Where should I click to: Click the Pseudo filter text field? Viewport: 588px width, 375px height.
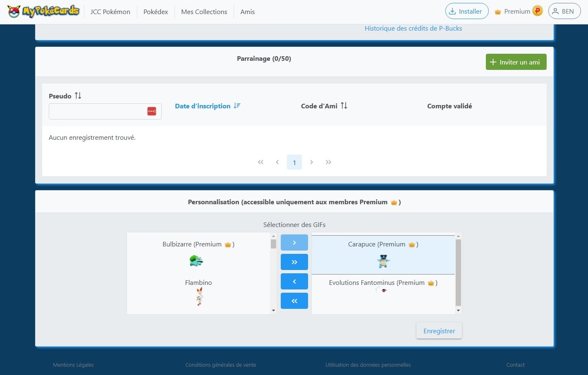97,111
